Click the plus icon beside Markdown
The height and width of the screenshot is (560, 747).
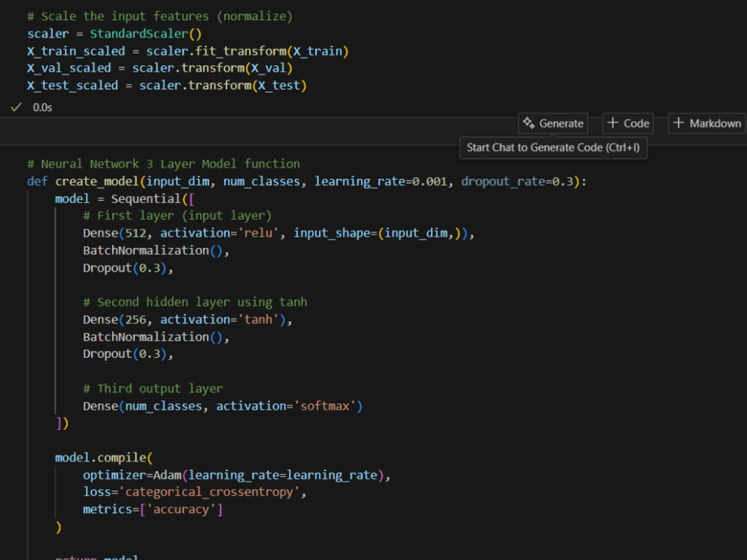pyautogui.click(x=678, y=123)
